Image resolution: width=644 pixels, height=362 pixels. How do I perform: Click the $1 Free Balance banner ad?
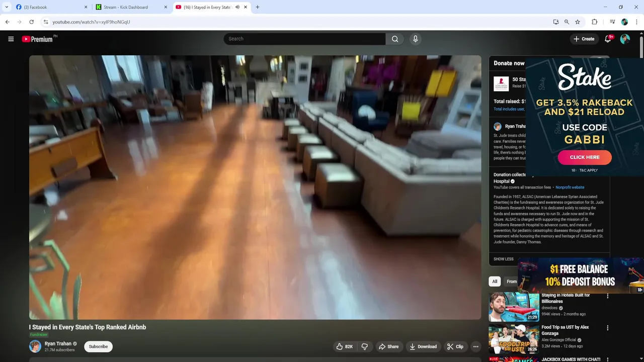[581, 276]
